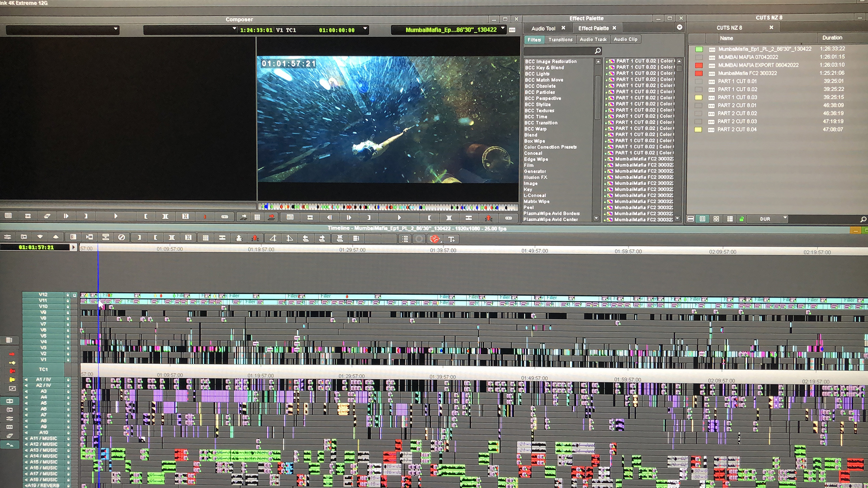Screen dimensions: 868x488
Task: Click the Effect Palette search magnifier icon
Action: tap(598, 51)
